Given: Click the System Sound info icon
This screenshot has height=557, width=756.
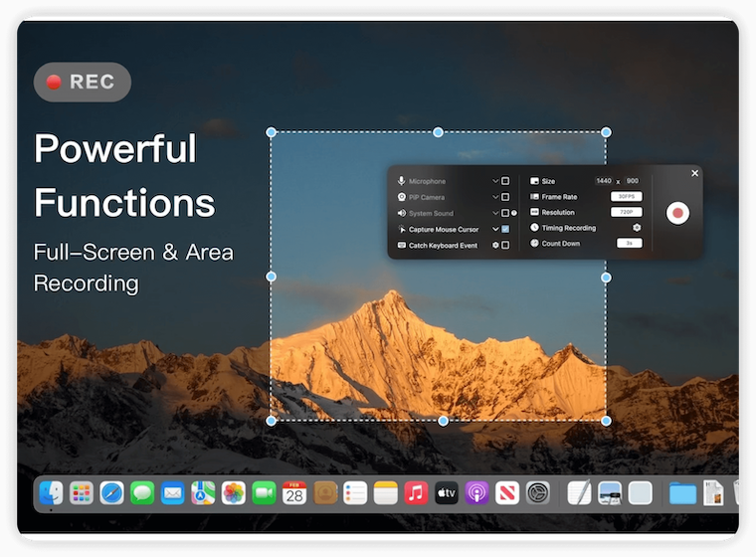Looking at the screenshot, I should [514, 213].
